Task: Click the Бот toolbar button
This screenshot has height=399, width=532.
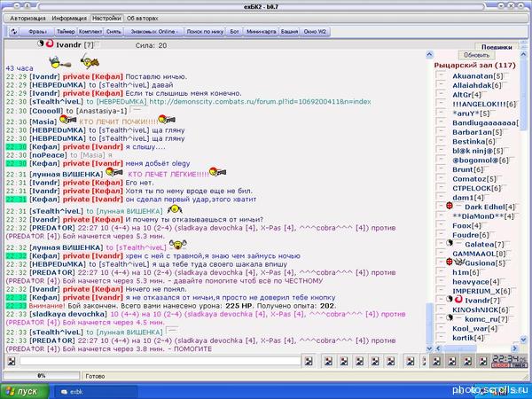Action: (x=234, y=32)
